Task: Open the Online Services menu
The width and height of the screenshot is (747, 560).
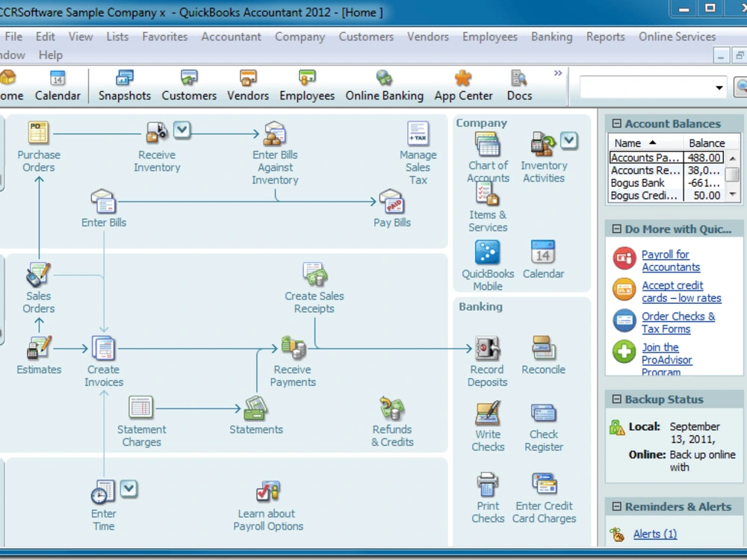Action: 677,37
